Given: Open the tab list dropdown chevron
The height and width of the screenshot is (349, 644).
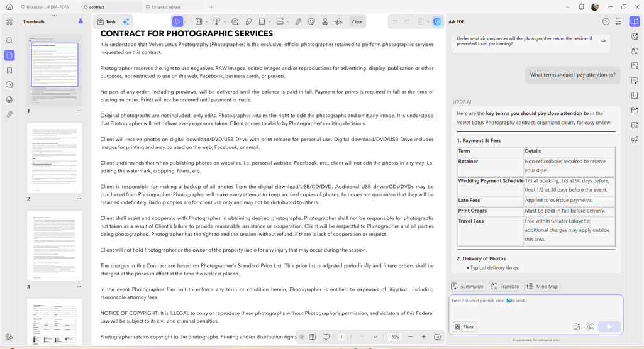Looking at the screenshot, I should click(568, 7).
